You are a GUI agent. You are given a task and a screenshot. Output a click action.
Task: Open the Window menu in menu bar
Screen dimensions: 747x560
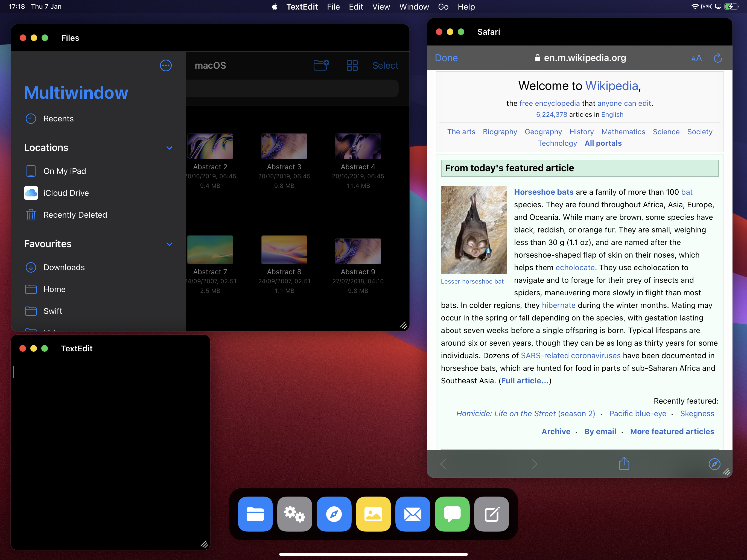pos(414,7)
